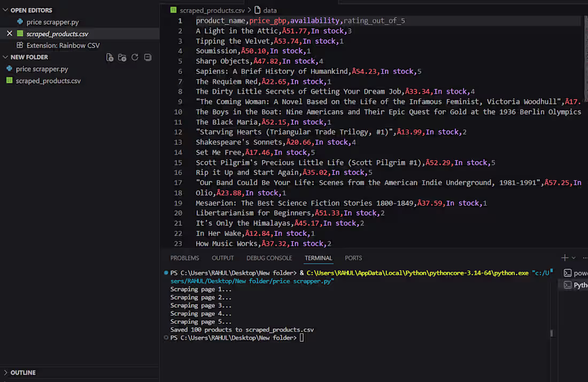588x382 pixels.
Task: Collapse all folders in explorer
Action: point(148,57)
